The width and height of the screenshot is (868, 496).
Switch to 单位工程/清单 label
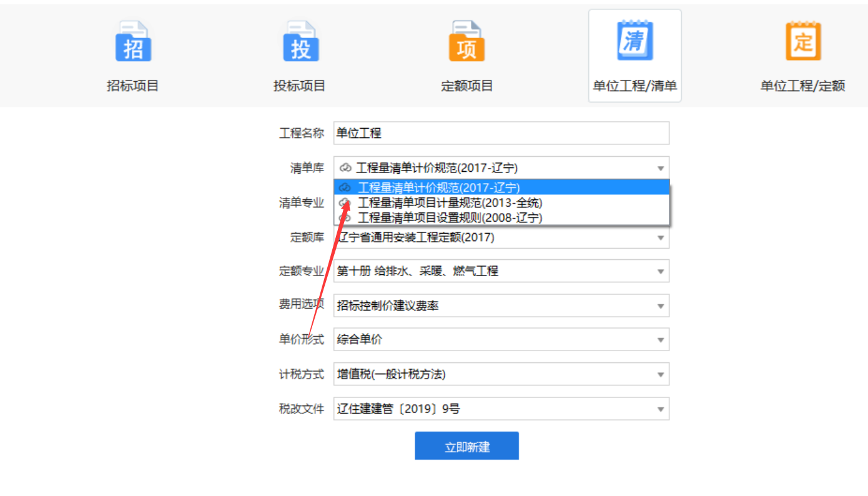[x=635, y=86]
